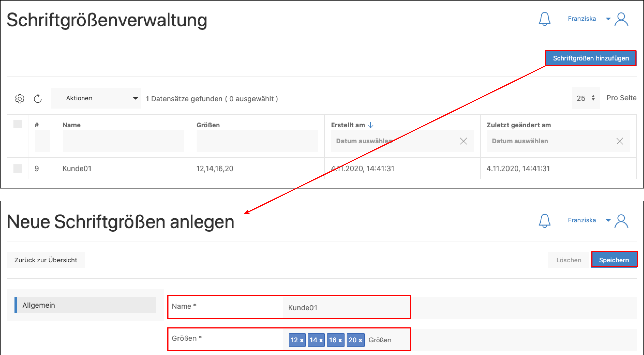This screenshot has height=355, width=644.
Task: Toggle the select-all checkbox in the table header
Action: point(18,124)
